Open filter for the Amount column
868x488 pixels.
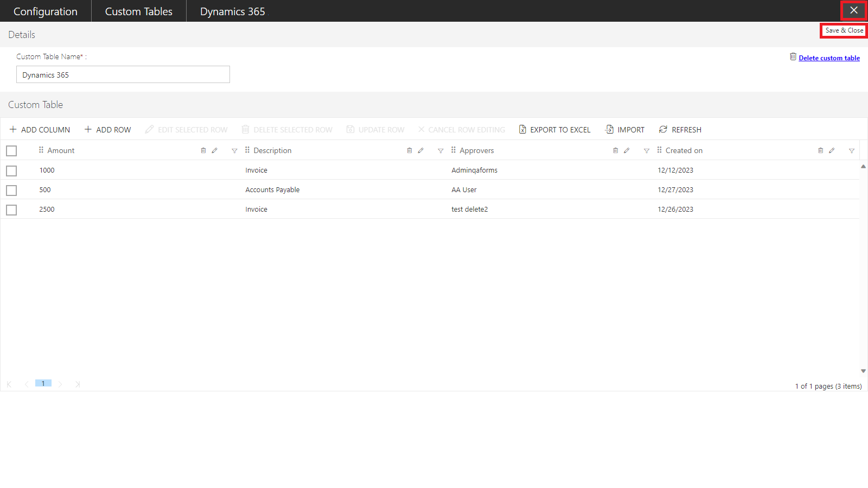click(x=234, y=151)
